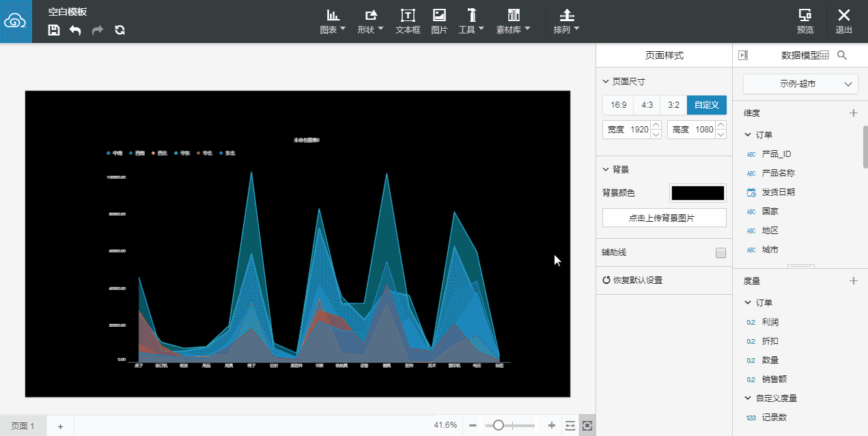The width and height of the screenshot is (868, 436).
Task: Select the 数据模型 panel tab
Action: point(799,56)
